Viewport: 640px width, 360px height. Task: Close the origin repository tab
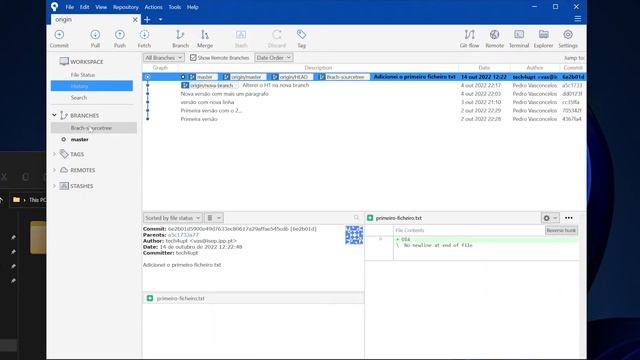[135, 20]
